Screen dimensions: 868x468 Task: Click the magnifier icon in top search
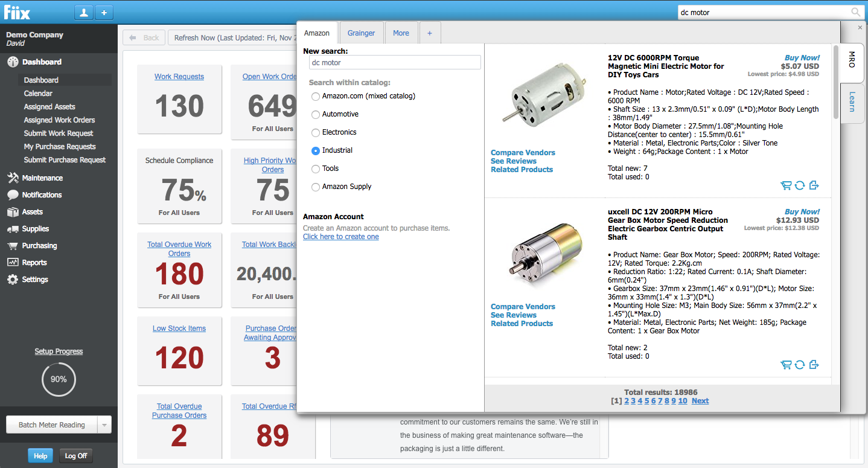[x=856, y=12]
